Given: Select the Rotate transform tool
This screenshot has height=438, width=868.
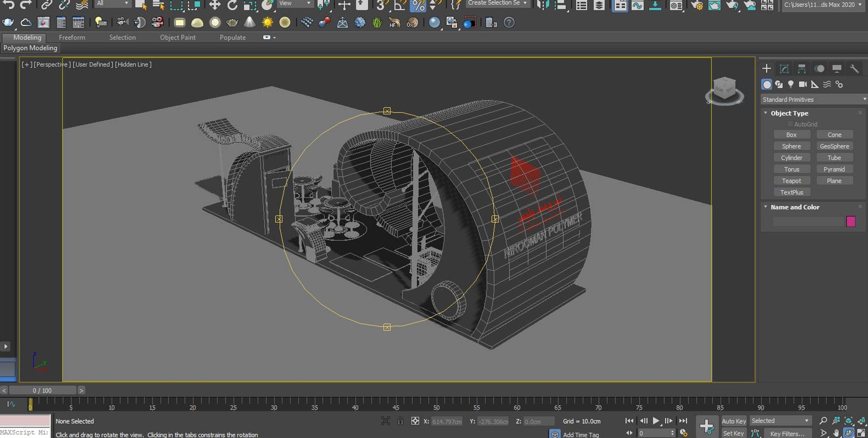Looking at the screenshot, I should 232,5.
